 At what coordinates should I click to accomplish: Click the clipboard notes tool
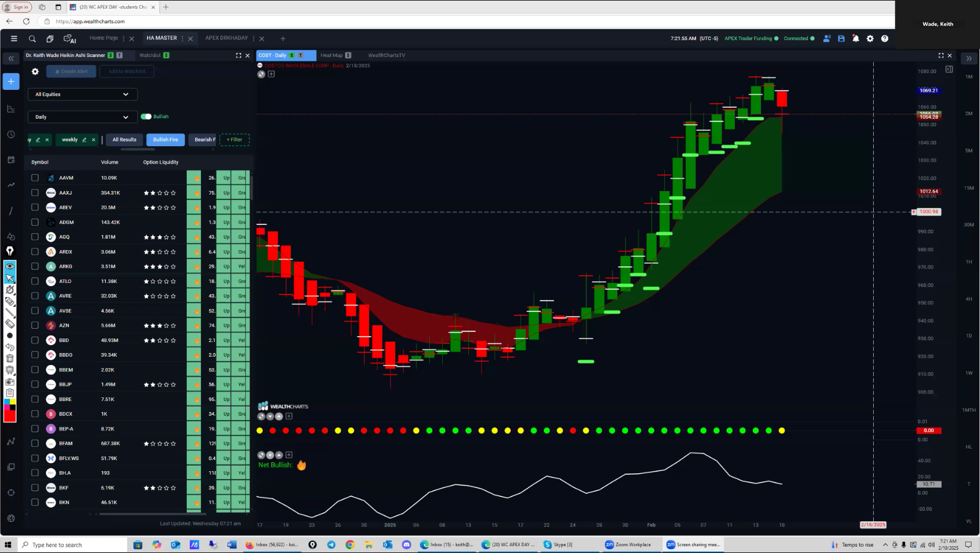pos(10,393)
